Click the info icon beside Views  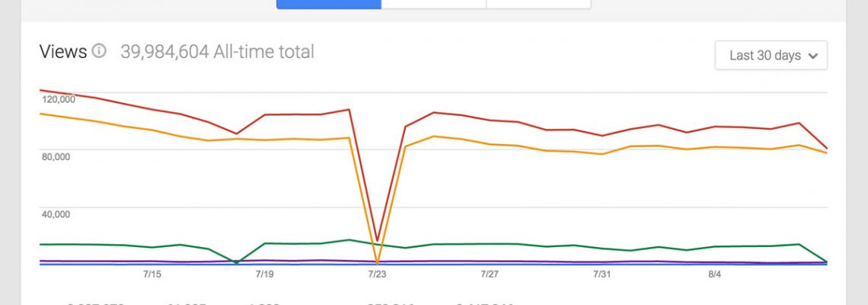(x=99, y=52)
